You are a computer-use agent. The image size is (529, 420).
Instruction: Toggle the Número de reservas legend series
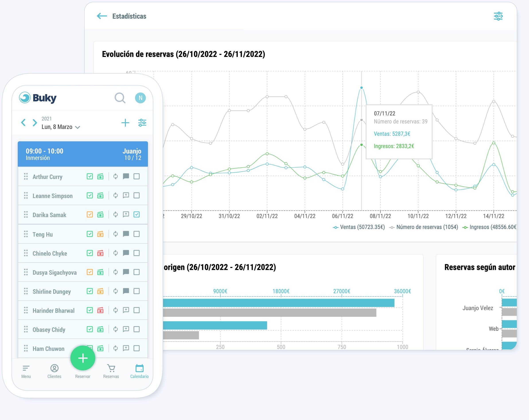(424, 227)
